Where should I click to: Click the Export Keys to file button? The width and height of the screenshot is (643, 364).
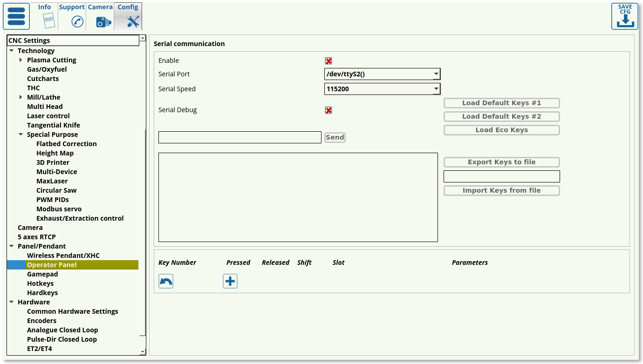pos(501,162)
